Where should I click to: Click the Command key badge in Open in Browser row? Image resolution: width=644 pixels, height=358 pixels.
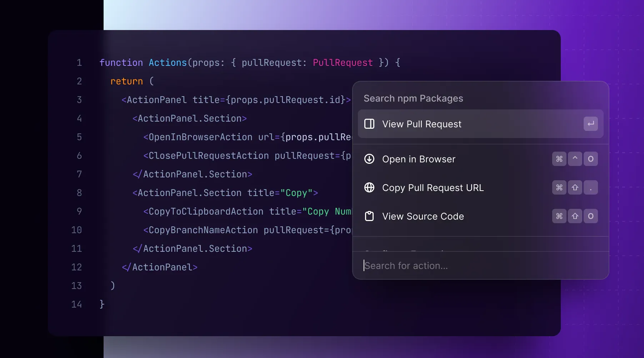pyautogui.click(x=559, y=159)
